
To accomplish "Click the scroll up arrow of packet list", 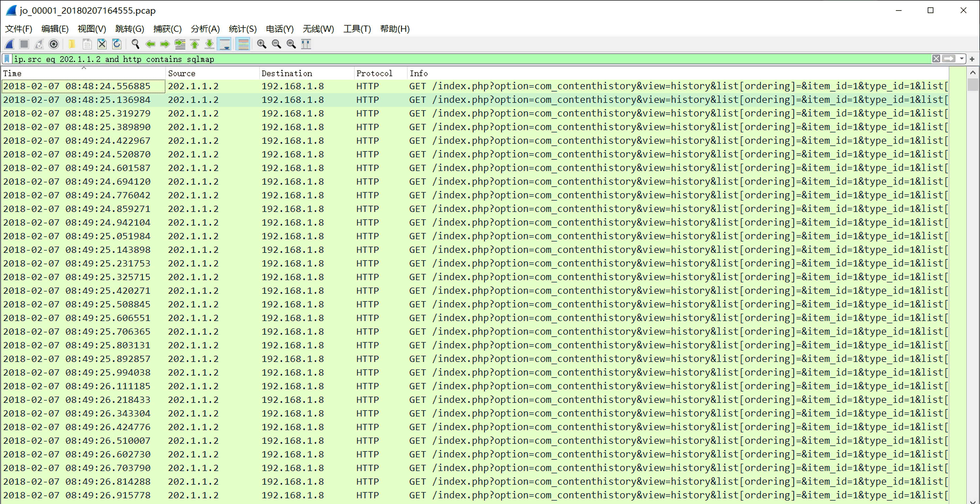I will point(973,72).
